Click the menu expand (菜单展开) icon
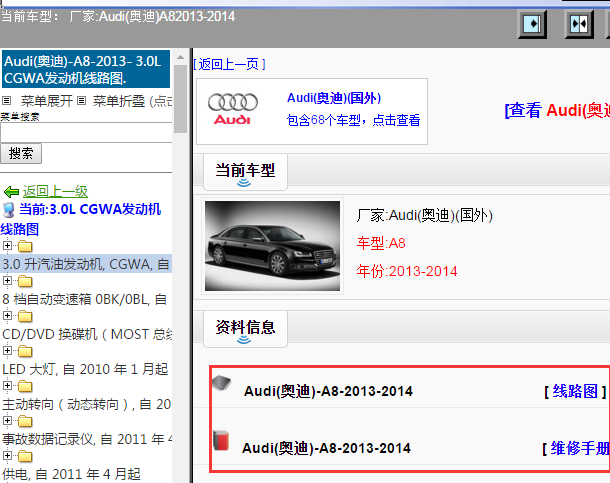610x483 pixels. click(6, 101)
